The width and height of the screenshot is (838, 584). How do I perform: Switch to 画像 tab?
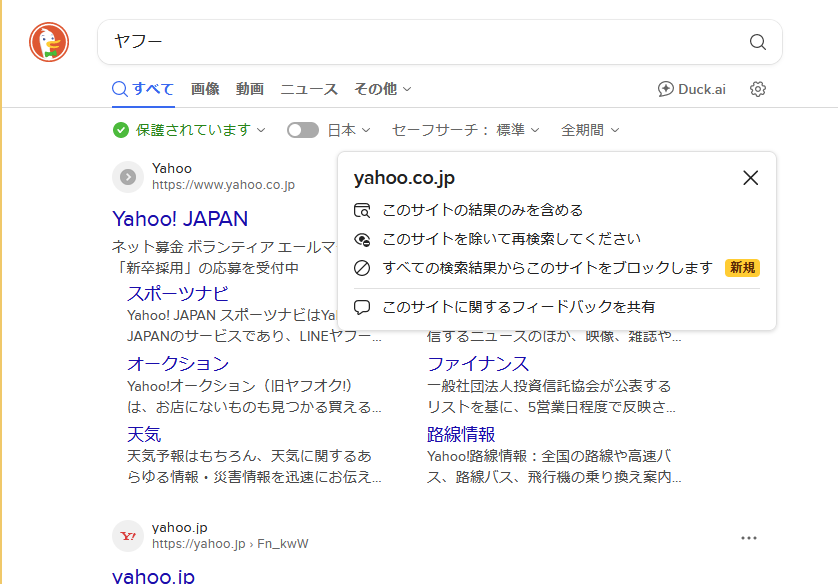point(205,89)
